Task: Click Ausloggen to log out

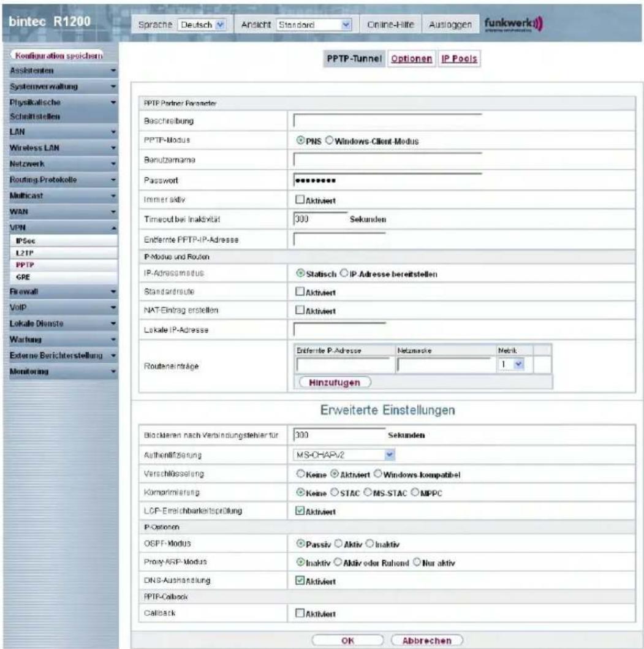Action: coord(450,25)
